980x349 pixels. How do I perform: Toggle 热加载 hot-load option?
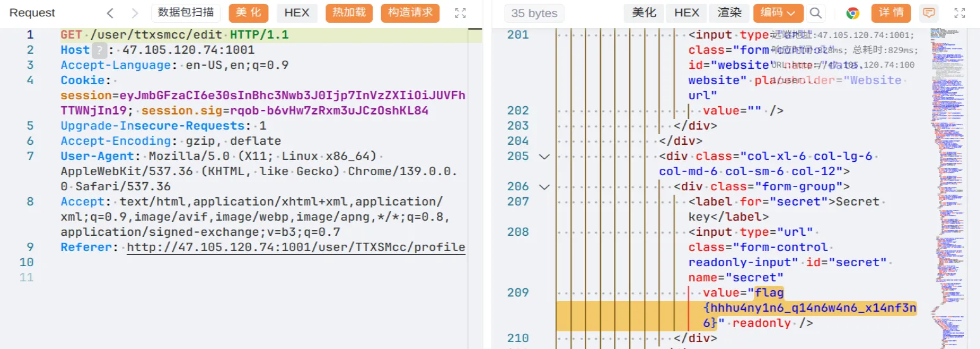[x=349, y=13]
